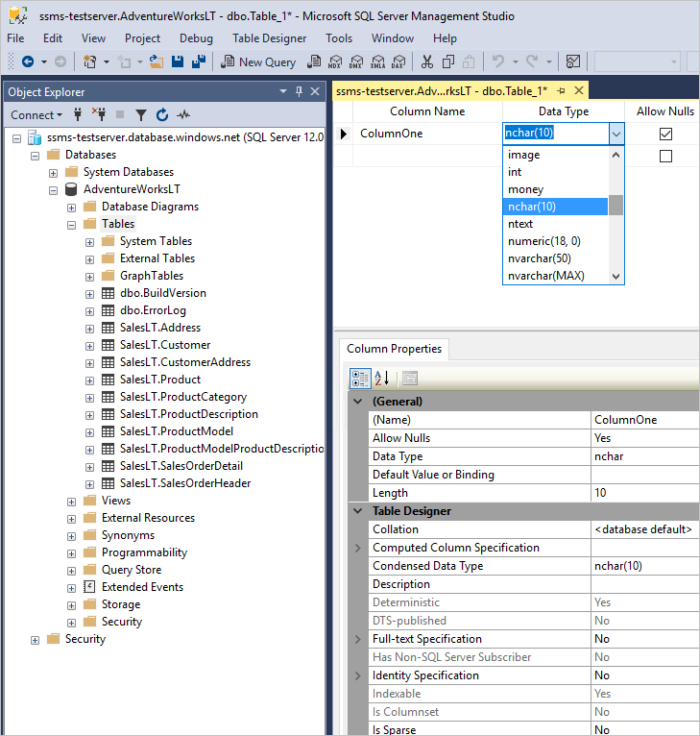
Task: Click the MDX query icon
Action: [x=335, y=61]
